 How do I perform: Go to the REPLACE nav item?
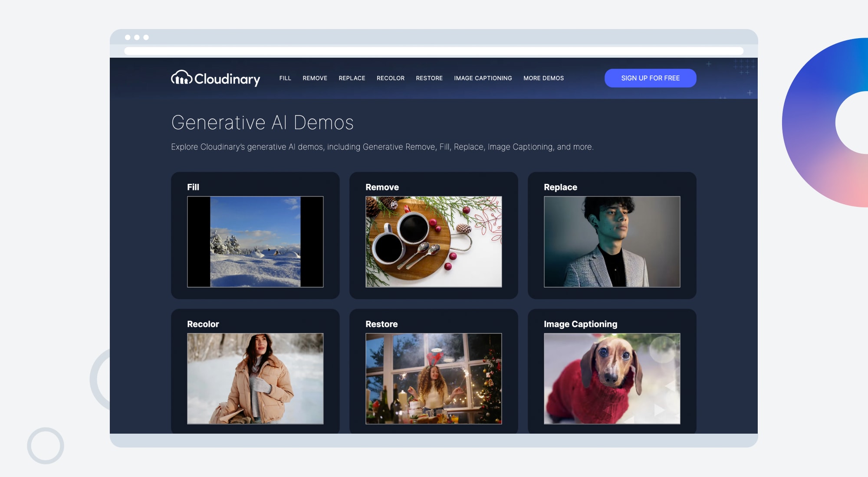pyautogui.click(x=352, y=78)
